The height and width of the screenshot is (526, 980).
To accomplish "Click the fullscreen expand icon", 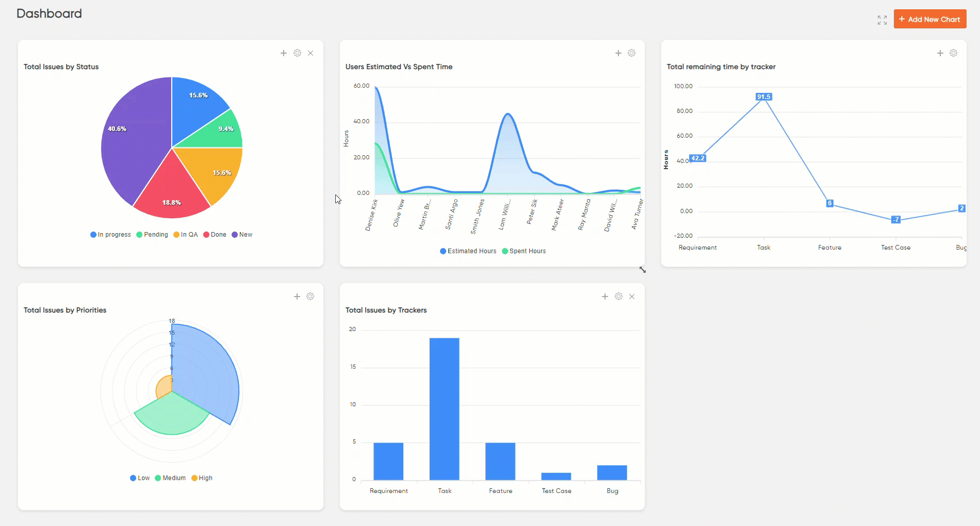I will click(x=882, y=20).
